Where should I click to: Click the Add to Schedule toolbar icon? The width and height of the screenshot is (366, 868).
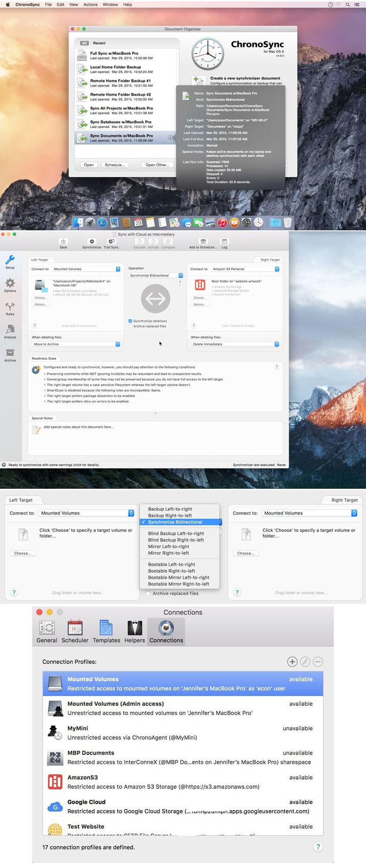coord(203,244)
